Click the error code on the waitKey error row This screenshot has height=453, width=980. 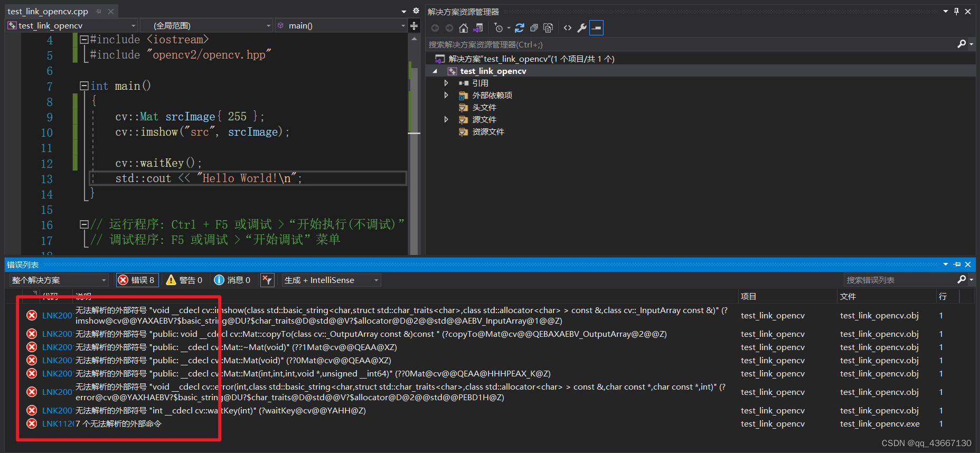[x=57, y=410]
